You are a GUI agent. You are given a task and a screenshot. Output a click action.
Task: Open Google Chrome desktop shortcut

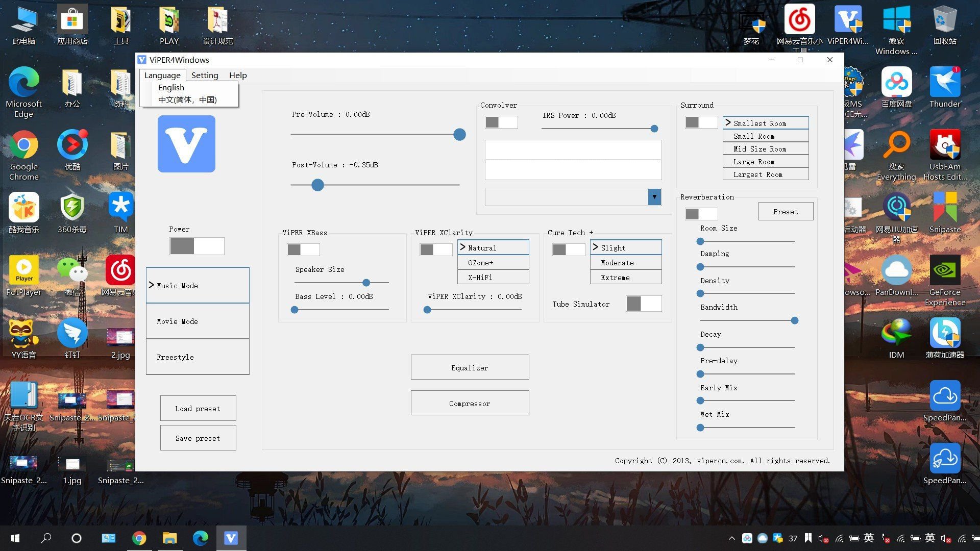pyautogui.click(x=23, y=156)
